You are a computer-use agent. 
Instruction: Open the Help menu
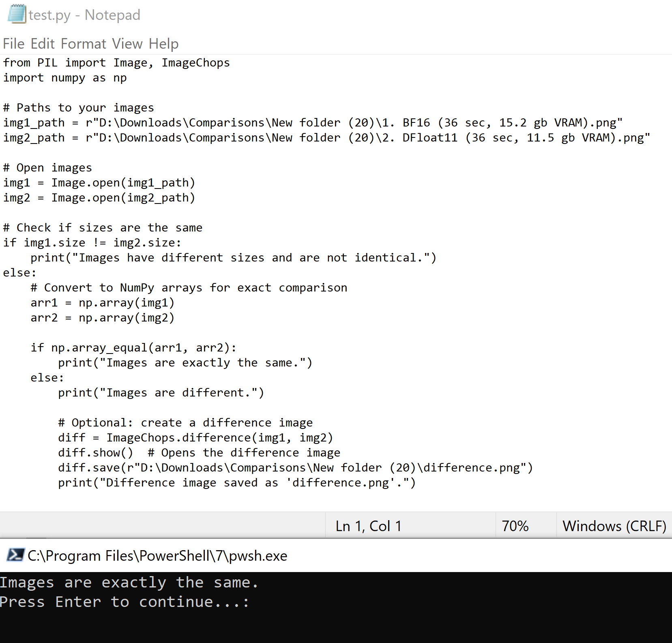pos(163,44)
